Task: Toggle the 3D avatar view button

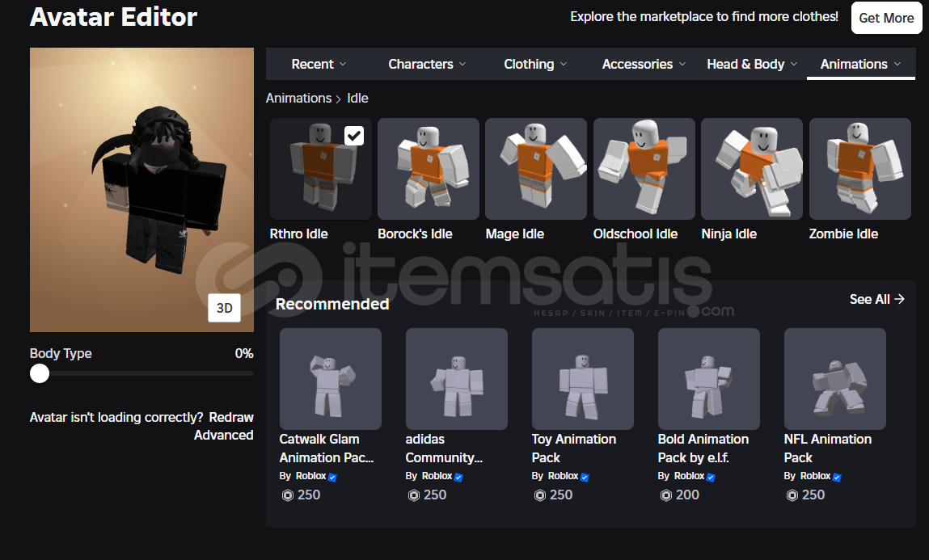Action: click(225, 308)
